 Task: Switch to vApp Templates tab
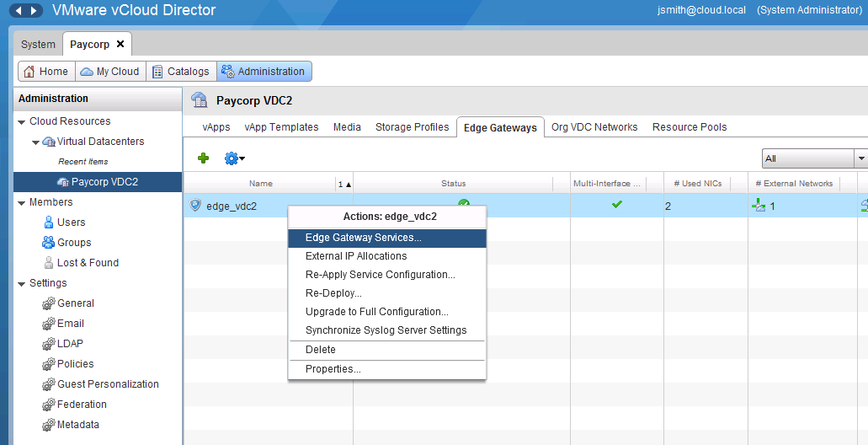point(281,127)
